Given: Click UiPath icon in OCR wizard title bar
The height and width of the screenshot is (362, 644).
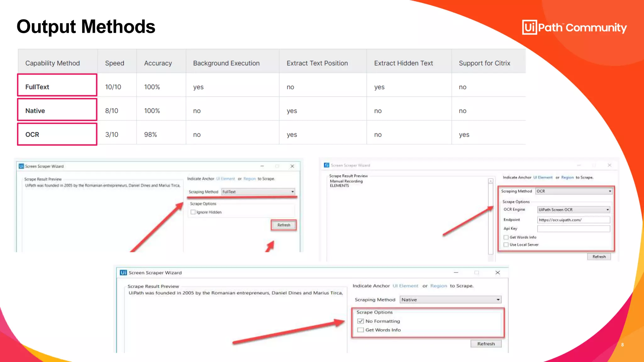Looking at the screenshot, I should click(x=326, y=165).
